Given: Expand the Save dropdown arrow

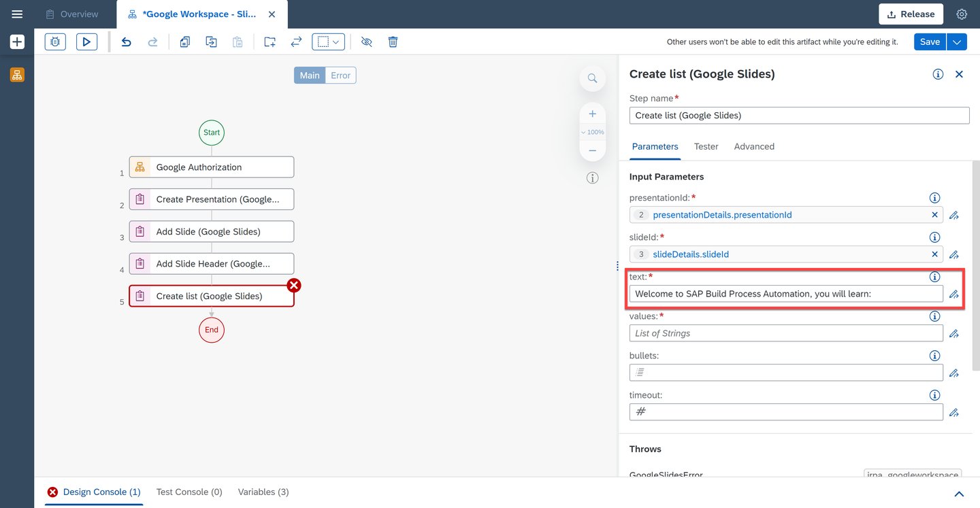Looking at the screenshot, I should tap(957, 42).
